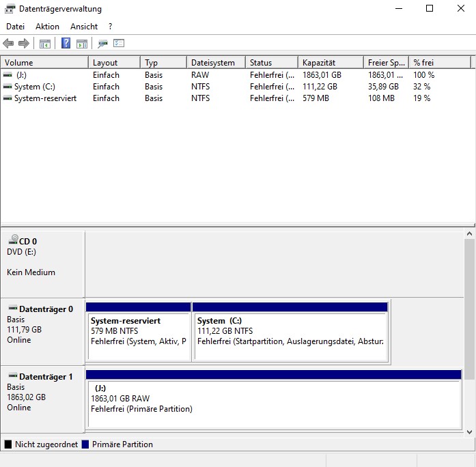Click the scroll up arrow of disk pane
Screen dimensions: 476x467
click(469, 233)
